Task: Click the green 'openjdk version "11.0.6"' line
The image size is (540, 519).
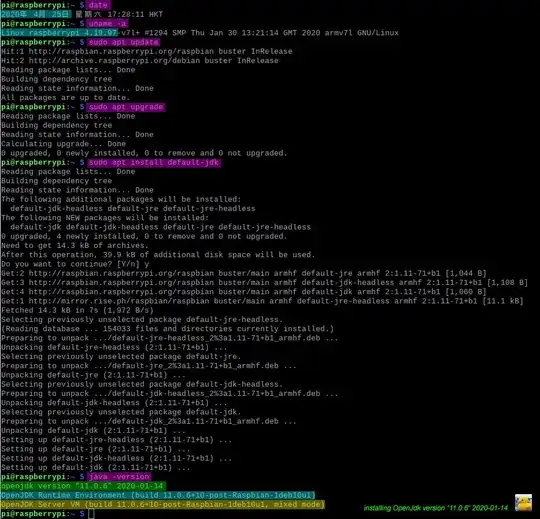Action: (x=83, y=486)
